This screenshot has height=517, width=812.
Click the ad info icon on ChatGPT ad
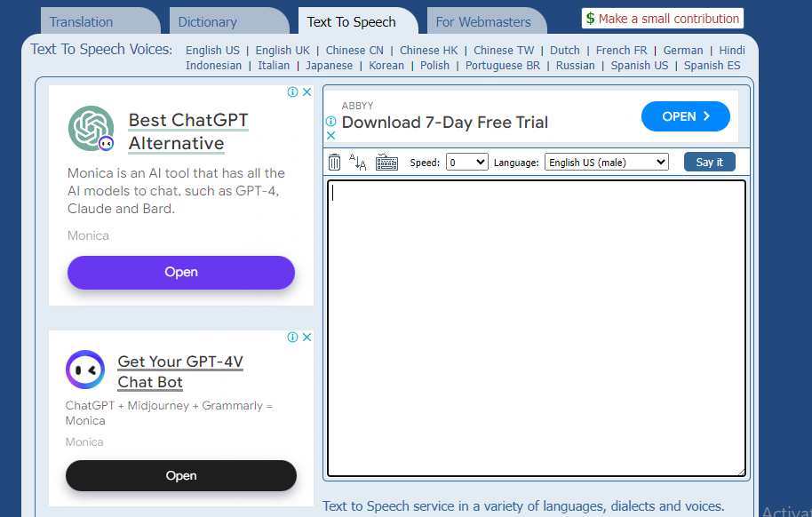pyautogui.click(x=293, y=91)
